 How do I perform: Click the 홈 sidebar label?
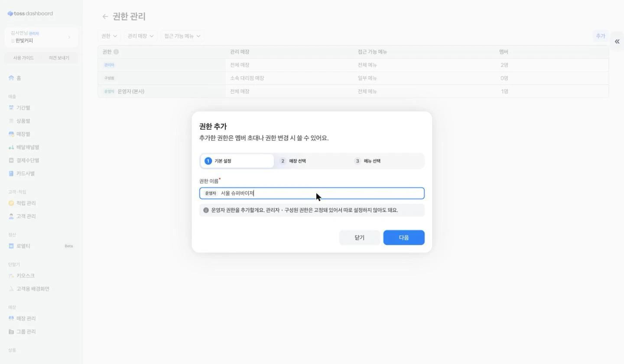pos(19,78)
